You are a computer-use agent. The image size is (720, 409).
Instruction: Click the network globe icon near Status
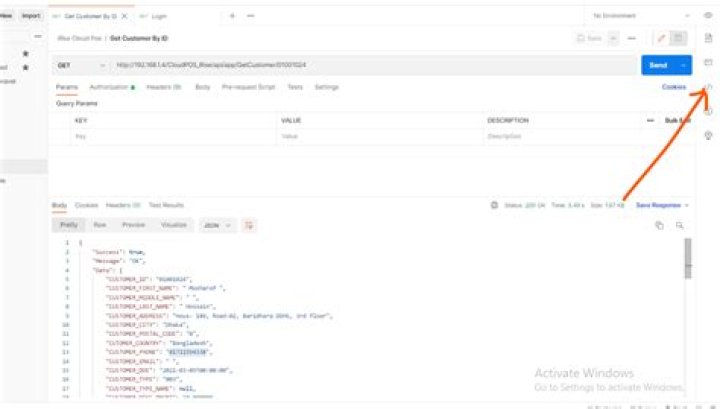(x=494, y=205)
